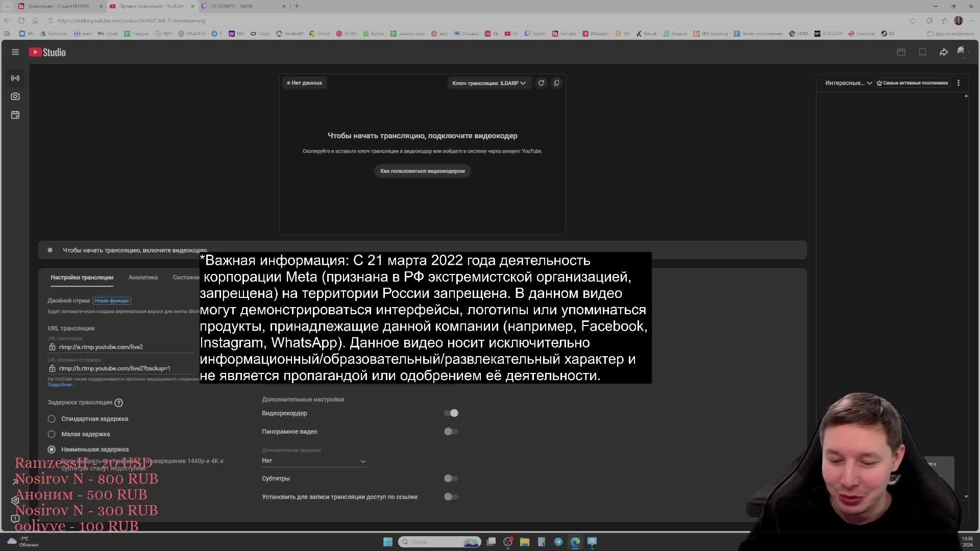The width and height of the screenshot is (980, 551).
Task: Toggle the Видеорекордер switch off
Action: pyautogui.click(x=451, y=413)
